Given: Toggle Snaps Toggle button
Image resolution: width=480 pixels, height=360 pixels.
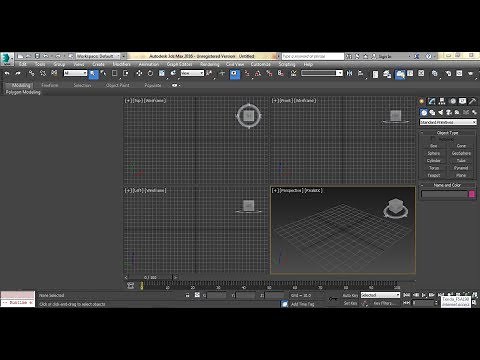Looking at the screenshot, I should 247,73.
